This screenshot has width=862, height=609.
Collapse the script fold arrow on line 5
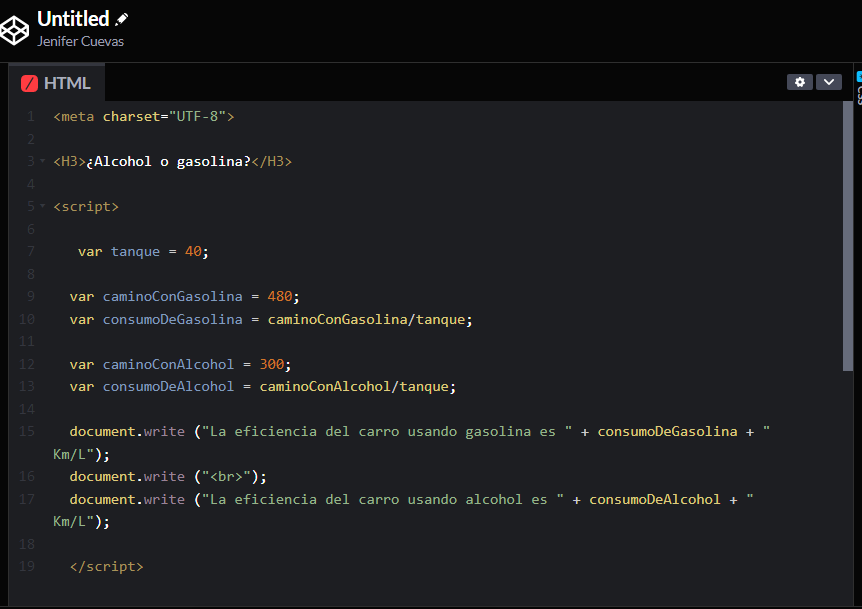42,206
